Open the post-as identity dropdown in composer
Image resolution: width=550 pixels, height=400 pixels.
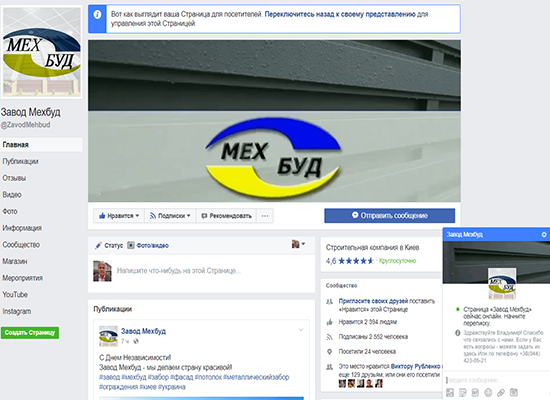[299, 244]
